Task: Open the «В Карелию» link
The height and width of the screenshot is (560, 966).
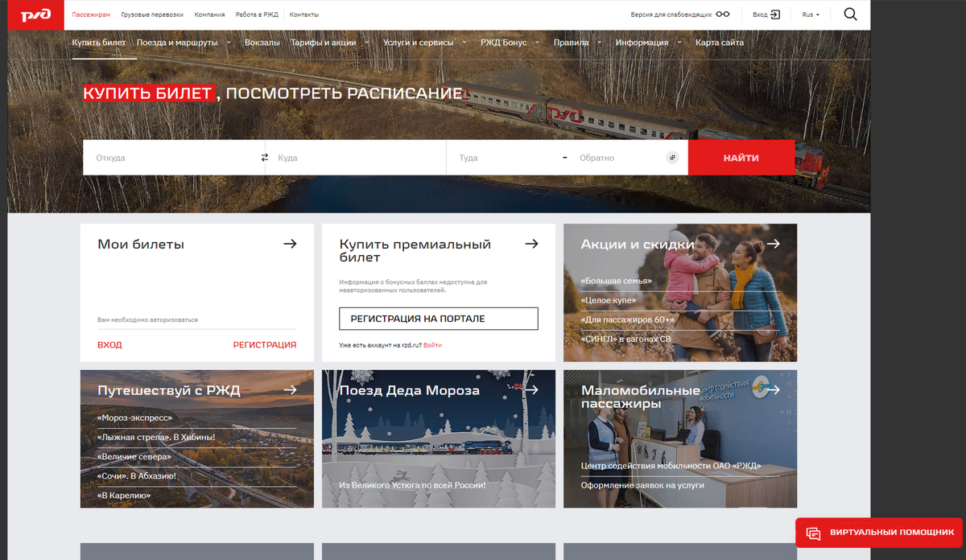Action: [124, 495]
